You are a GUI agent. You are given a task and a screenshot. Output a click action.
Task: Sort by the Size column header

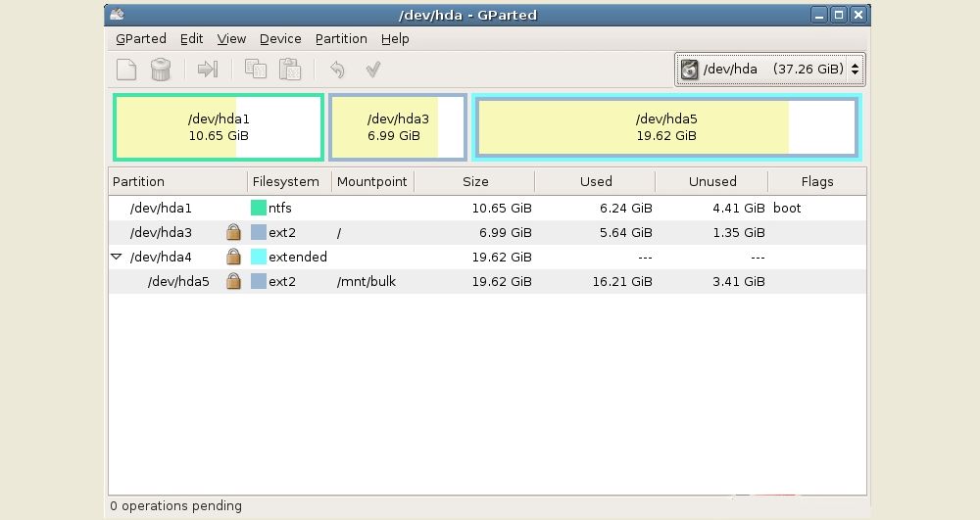click(x=475, y=181)
